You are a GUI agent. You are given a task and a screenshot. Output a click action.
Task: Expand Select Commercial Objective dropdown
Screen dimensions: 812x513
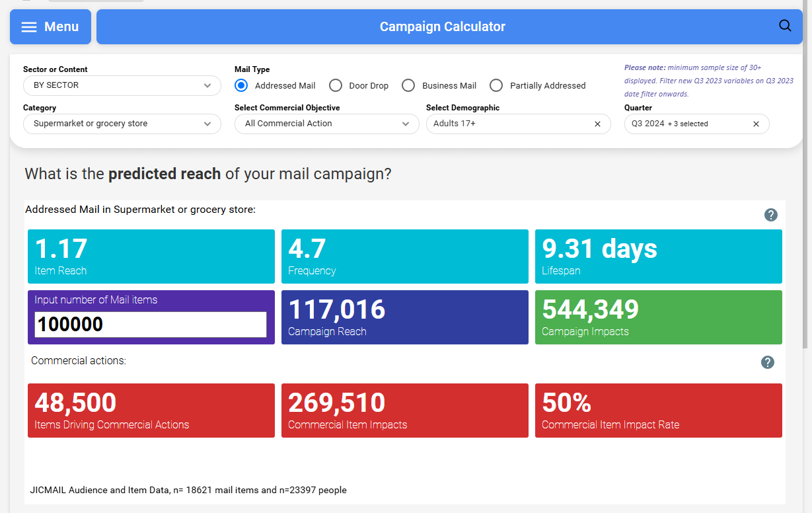pos(326,124)
